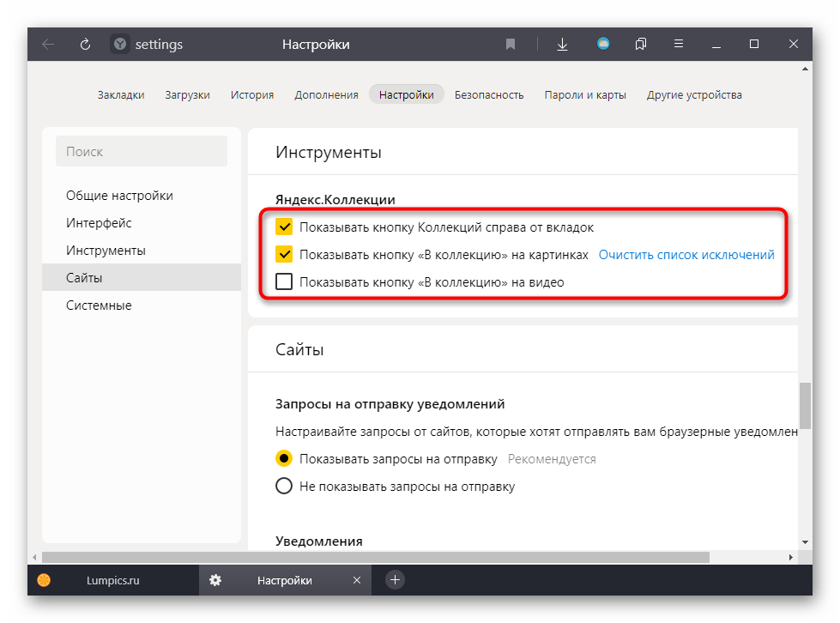Click the Поиск settings search field
This screenshot has width=840, height=623.
tap(142, 151)
